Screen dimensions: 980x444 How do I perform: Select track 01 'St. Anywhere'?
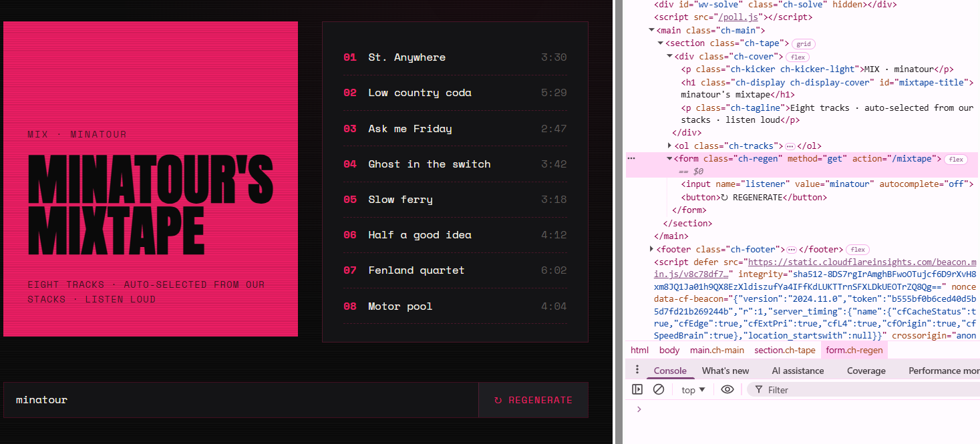click(455, 57)
